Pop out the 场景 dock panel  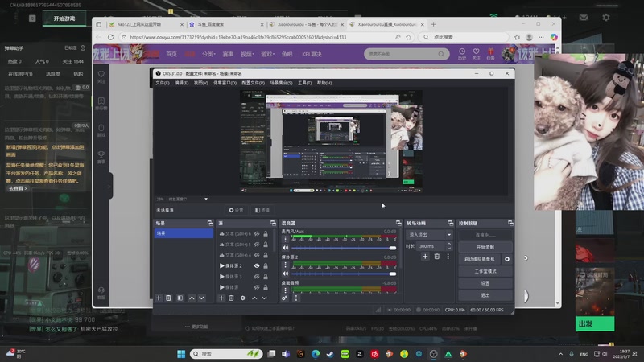point(210,223)
